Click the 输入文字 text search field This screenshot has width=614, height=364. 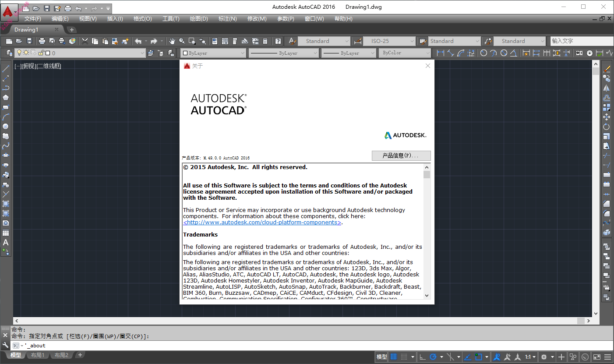tap(582, 41)
